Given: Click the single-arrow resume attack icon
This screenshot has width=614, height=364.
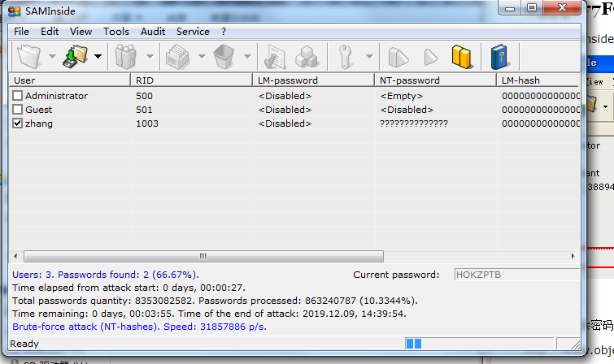Looking at the screenshot, I should tap(430, 57).
